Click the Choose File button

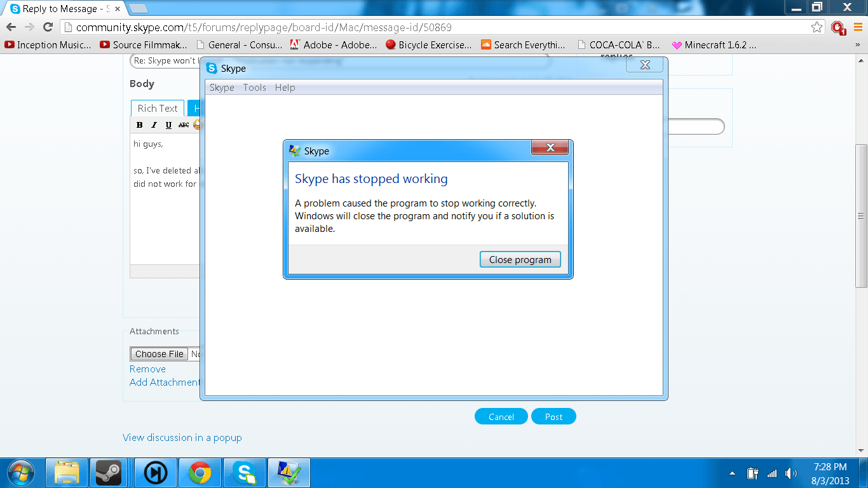point(159,354)
